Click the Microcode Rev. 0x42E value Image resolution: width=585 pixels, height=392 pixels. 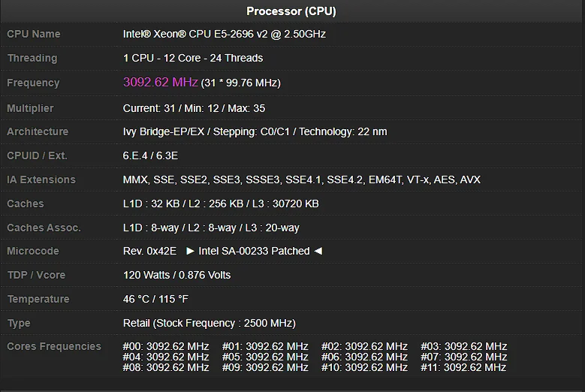(x=149, y=251)
